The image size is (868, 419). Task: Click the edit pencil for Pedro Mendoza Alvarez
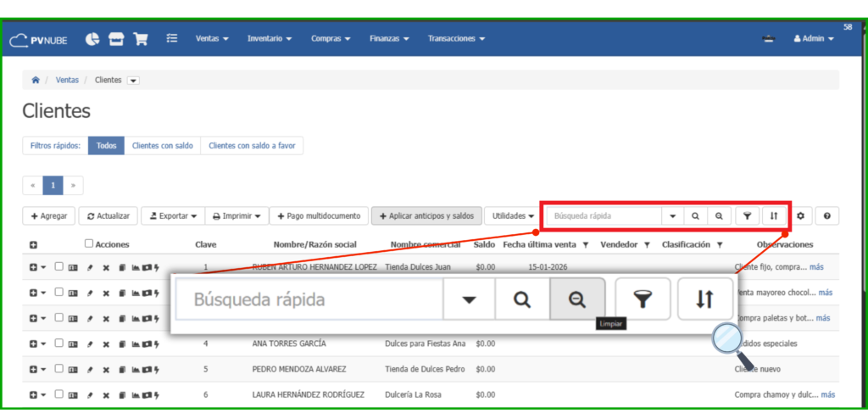click(90, 370)
